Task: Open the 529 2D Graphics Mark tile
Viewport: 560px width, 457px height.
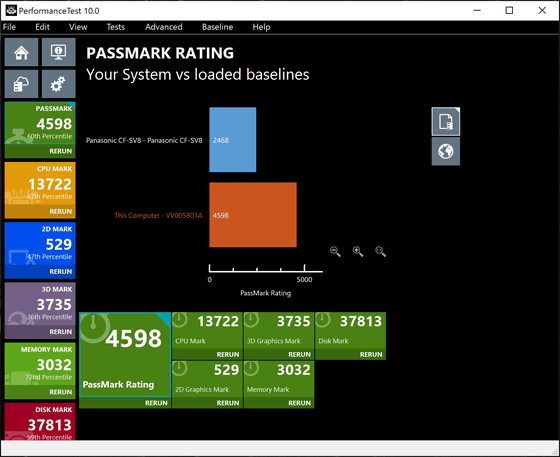Action: click(x=207, y=379)
